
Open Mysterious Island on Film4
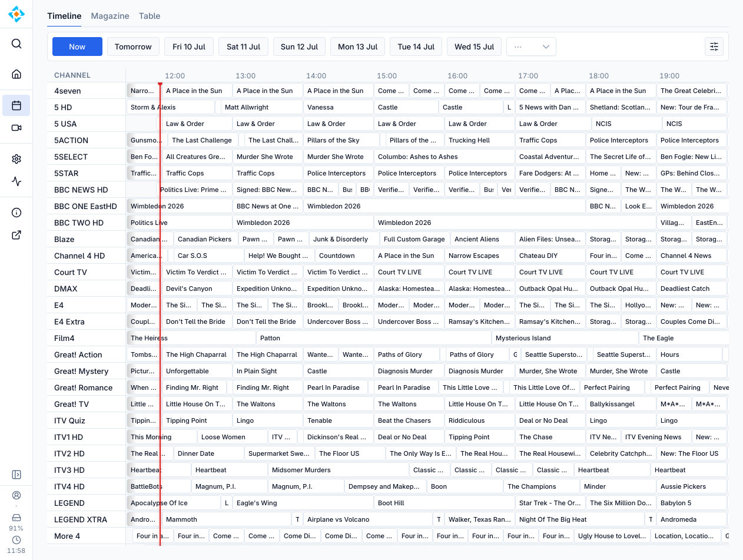point(565,338)
